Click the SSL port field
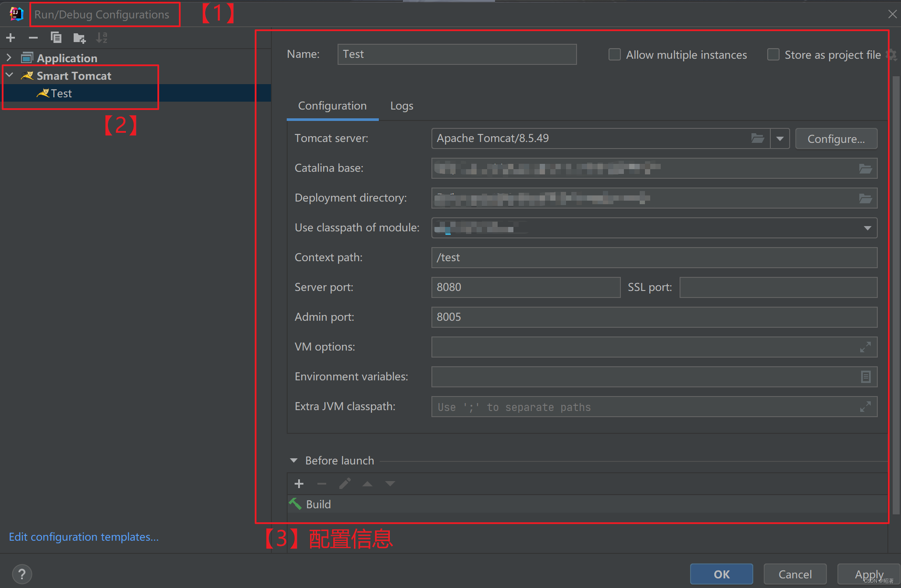Image resolution: width=901 pixels, height=588 pixels. [x=778, y=287]
